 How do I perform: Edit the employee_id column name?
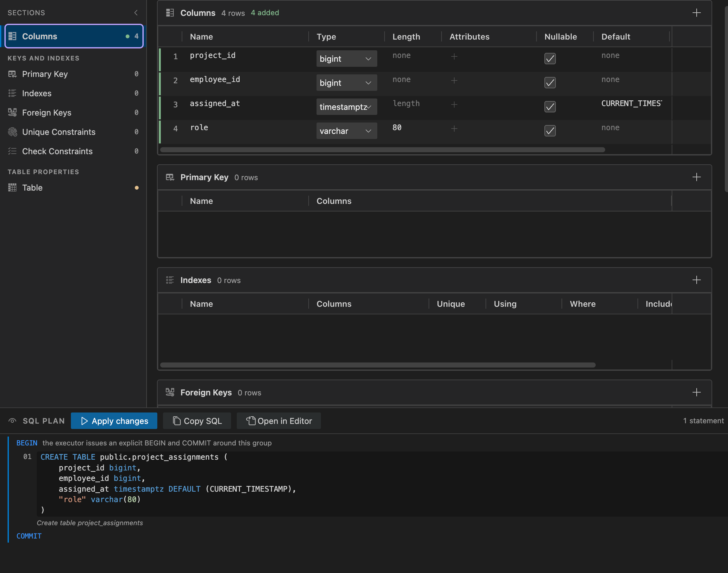click(215, 79)
